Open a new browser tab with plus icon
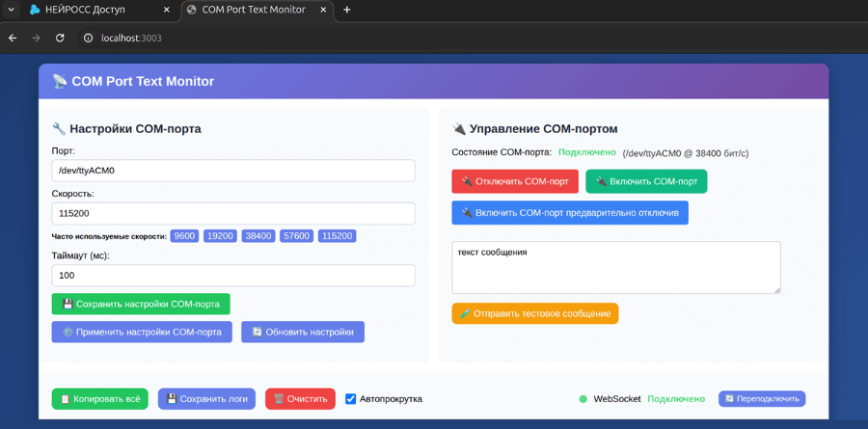The image size is (868, 429). pyautogui.click(x=347, y=10)
